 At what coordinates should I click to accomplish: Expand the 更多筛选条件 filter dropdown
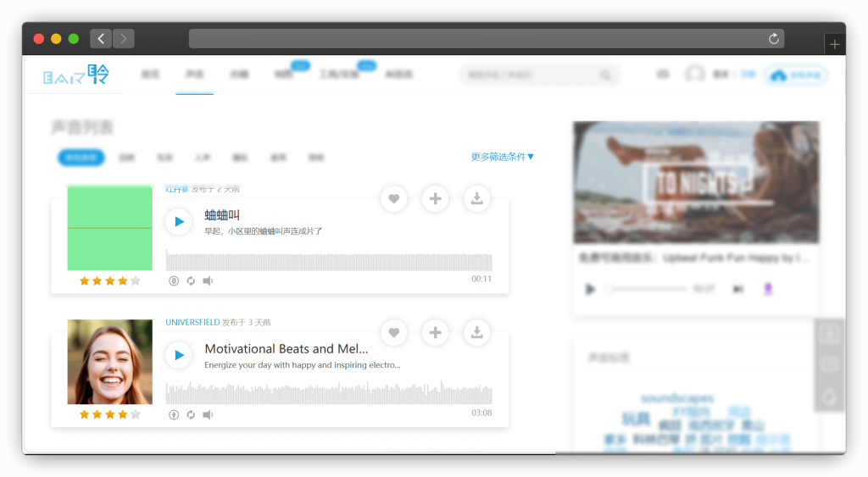(x=502, y=157)
